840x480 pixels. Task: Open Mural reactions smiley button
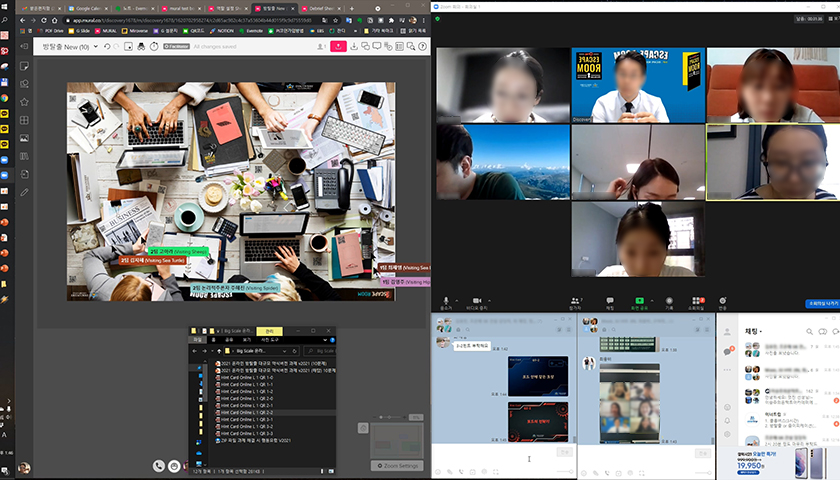pyautogui.click(x=174, y=466)
